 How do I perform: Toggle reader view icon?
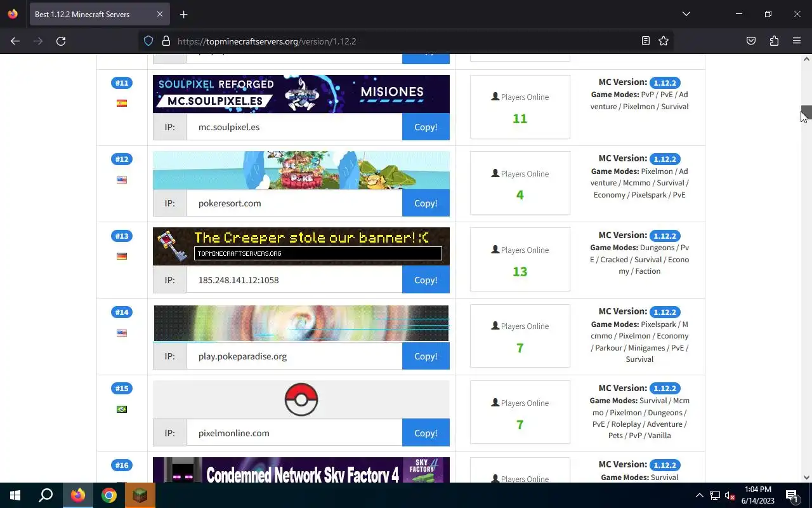click(x=645, y=41)
